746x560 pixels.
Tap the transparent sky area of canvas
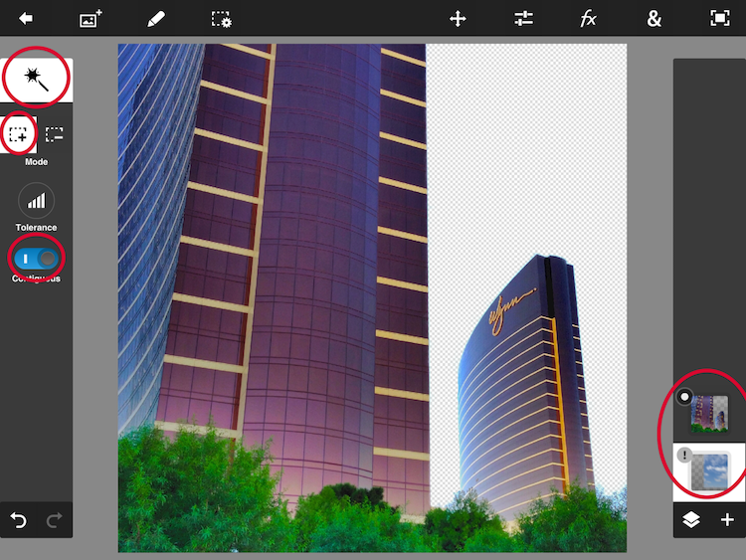coord(526,152)
